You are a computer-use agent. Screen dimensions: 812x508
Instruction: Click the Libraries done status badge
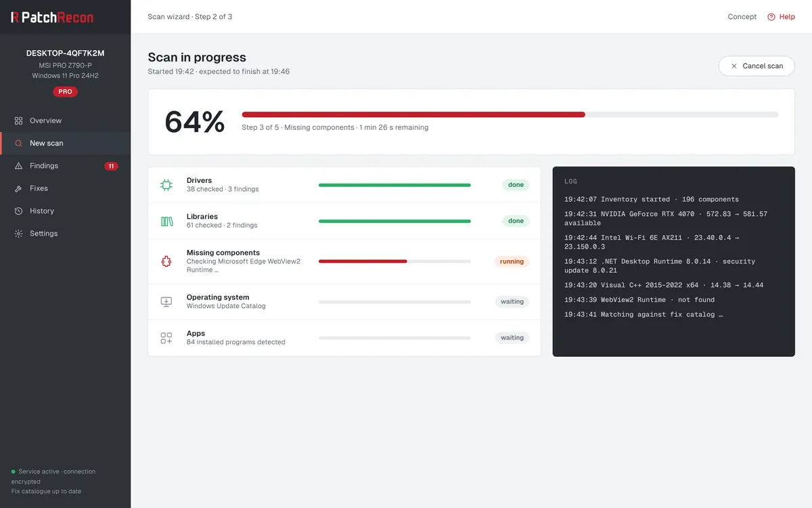516,221
